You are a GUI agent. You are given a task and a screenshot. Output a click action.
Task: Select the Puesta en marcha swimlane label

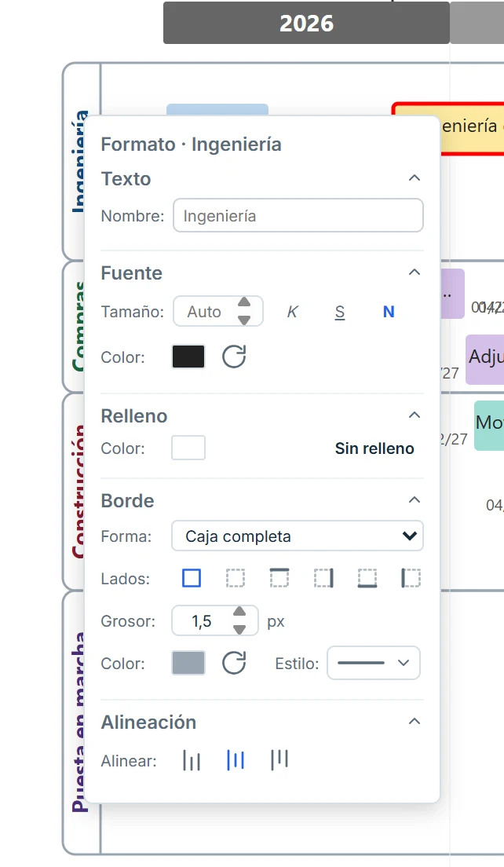79,722
